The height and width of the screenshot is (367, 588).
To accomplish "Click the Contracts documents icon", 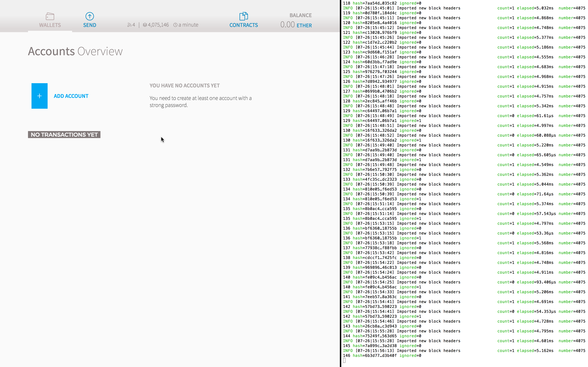I will 243,16.
